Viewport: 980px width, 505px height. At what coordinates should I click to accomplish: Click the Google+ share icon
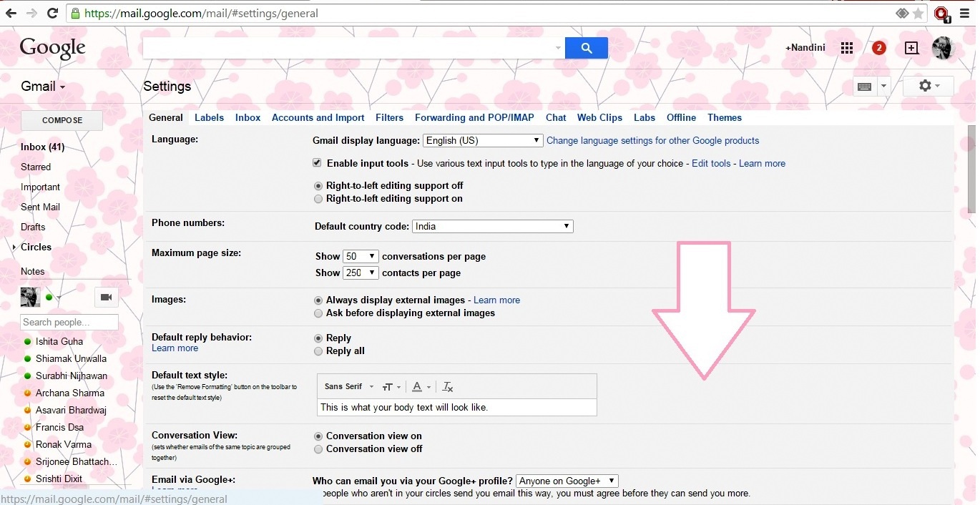pos(911,48)
